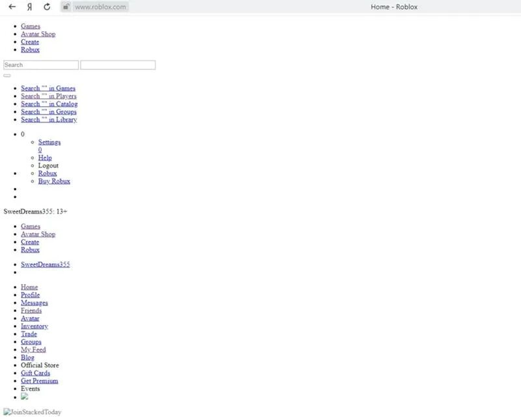Go back with the browser back arrow
This screenshot has height=420, width=521.
click(12, 7)
